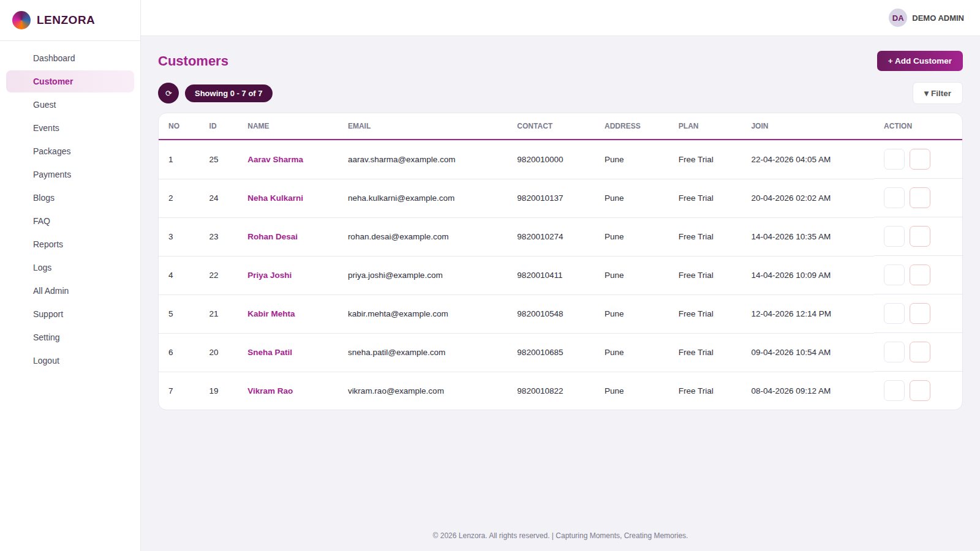Click gray-bordered action button for Neha Kulkarni
Screen dimensions: 980x551
pyautogui.click(x=894, y=198)
